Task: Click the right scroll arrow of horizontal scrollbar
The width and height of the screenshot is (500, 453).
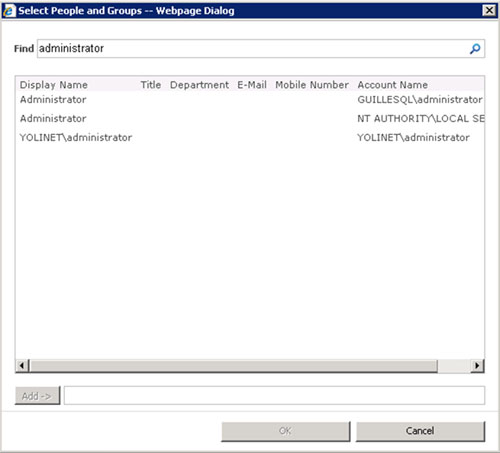Action: pos(477,366)
